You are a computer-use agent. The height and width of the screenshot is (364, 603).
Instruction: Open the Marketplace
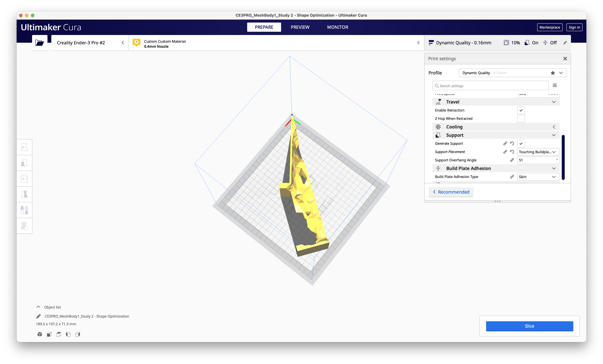pos(549,27)
